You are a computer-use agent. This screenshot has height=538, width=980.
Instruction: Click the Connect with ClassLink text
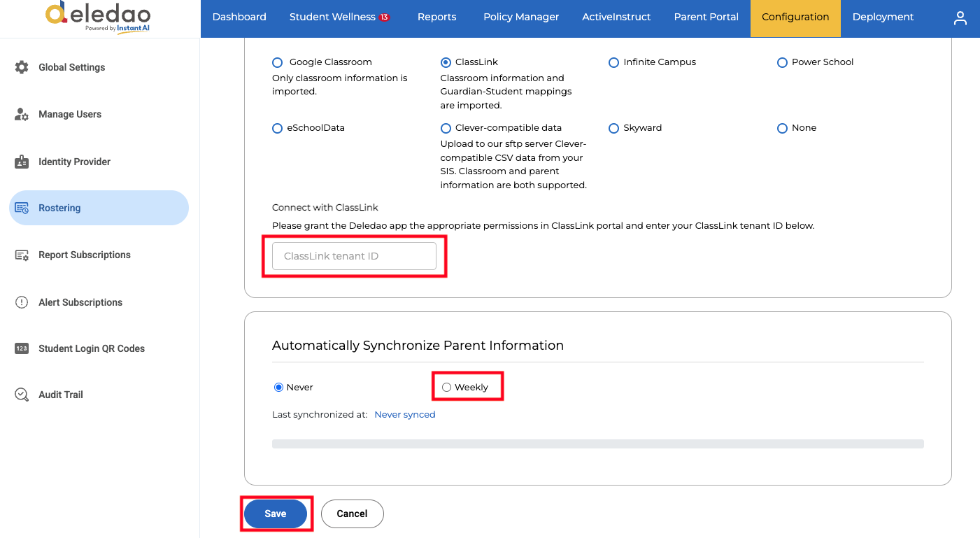(325, 208)
